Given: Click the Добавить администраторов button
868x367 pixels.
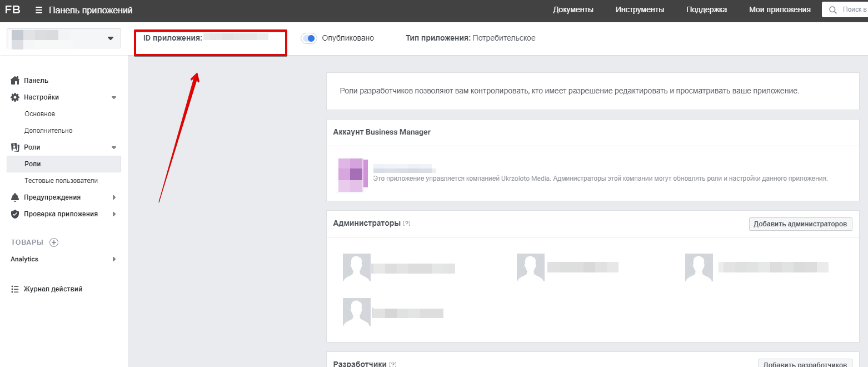Looking at the screenshot, I should [800, 224].
